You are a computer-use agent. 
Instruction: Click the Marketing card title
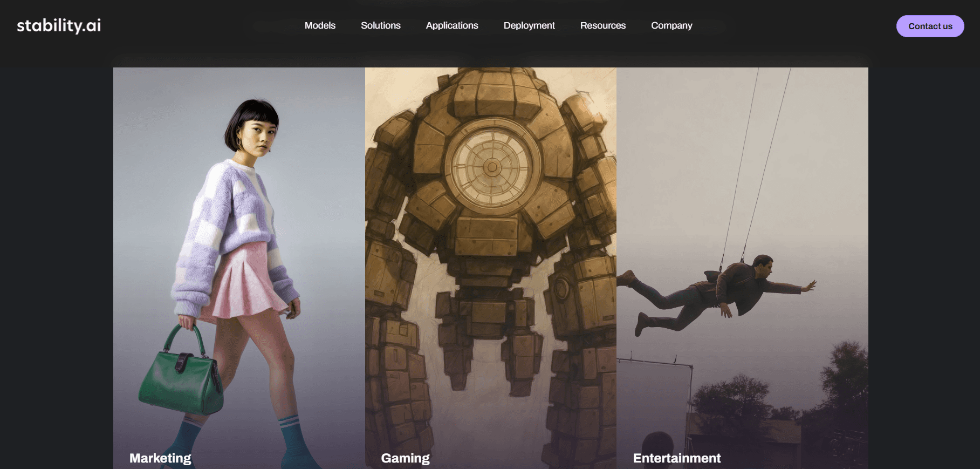pos(160,458)
